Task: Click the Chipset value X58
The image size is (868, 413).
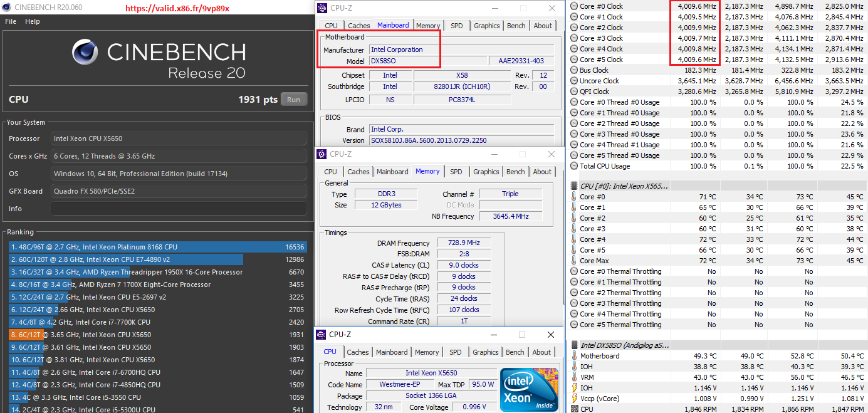Action: click(x=462, y=75)
